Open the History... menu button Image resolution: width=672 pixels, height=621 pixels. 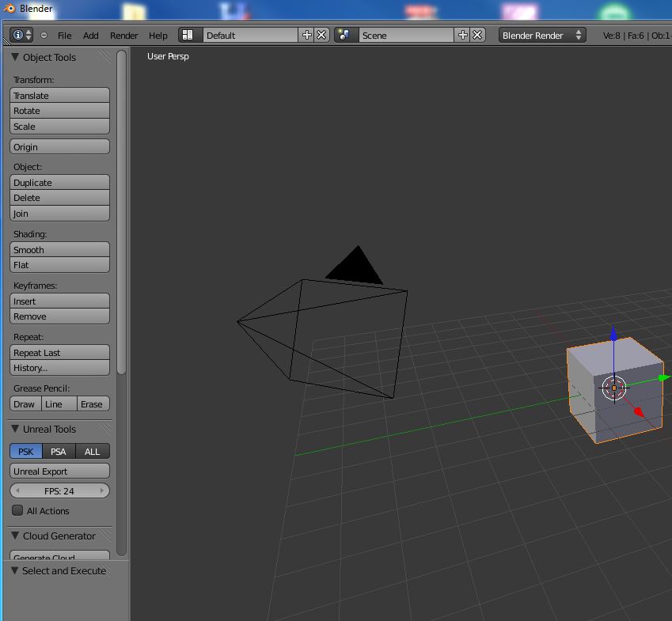click(x=59, y=368)
